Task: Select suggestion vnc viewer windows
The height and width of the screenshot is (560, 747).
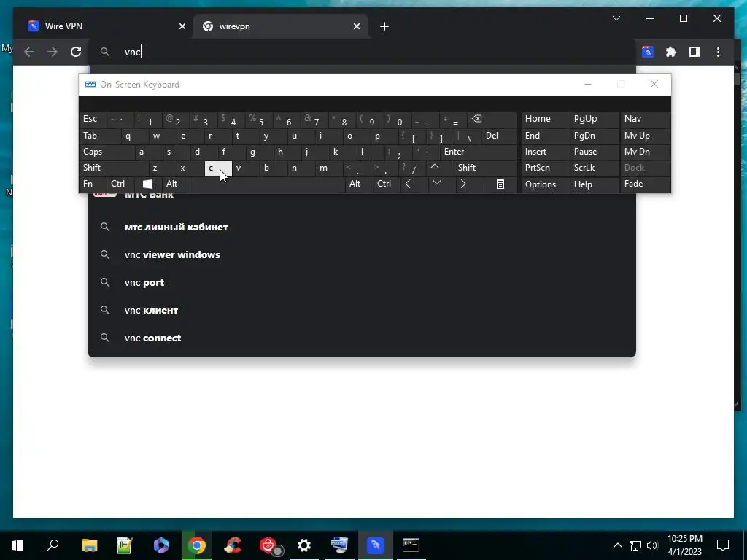Action: [362, 254]
